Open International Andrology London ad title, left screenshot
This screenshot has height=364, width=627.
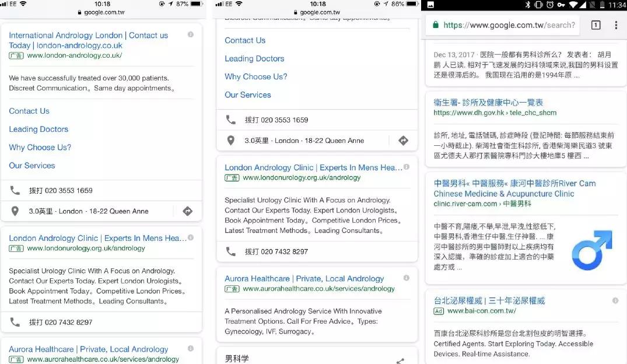(89, 40)
